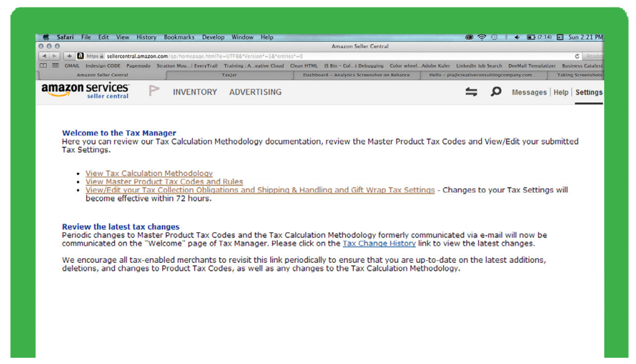Click the Sun 2:21 PM clock
The image size is (636, 364).
click(x=585, y=37)
